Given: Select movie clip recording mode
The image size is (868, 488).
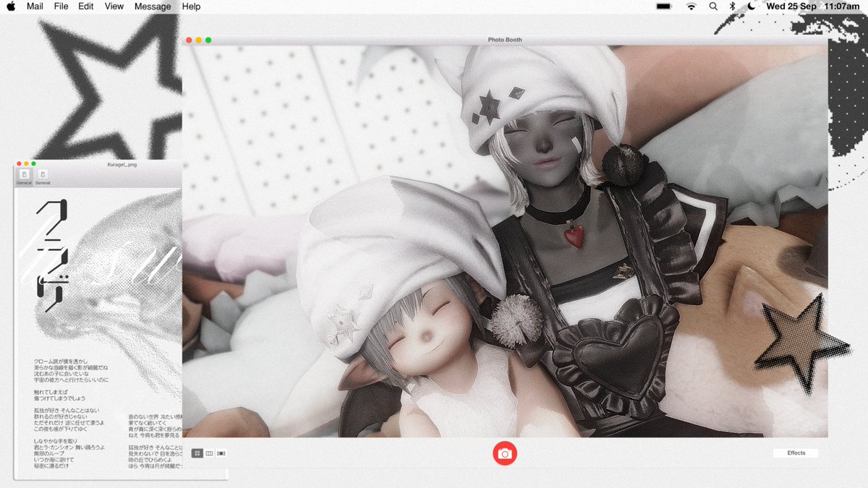Looking at the screenshot, I should click(x=221, y=453).
